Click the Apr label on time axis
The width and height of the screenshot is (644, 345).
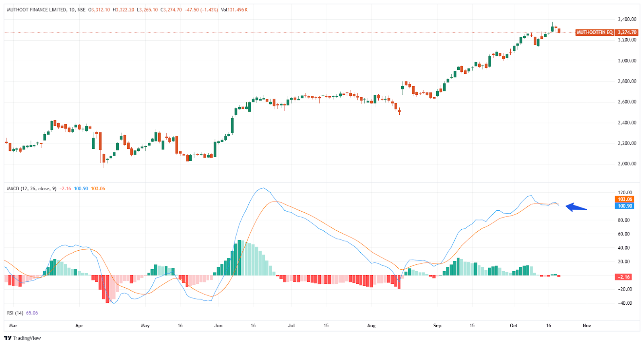point(79,326)
